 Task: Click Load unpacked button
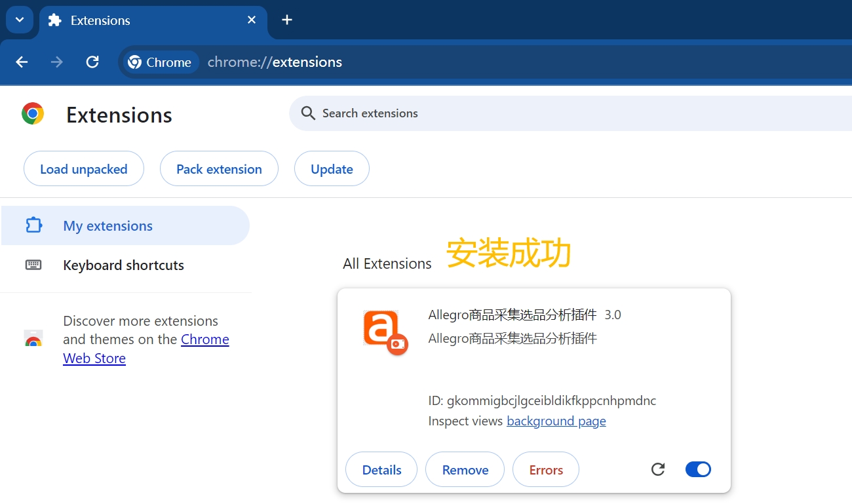tap(84, 169)
